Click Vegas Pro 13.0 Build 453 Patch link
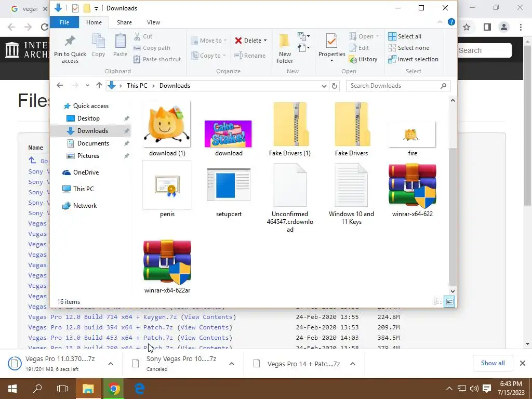This screenshot has height=399, width=532. point(100,338)
